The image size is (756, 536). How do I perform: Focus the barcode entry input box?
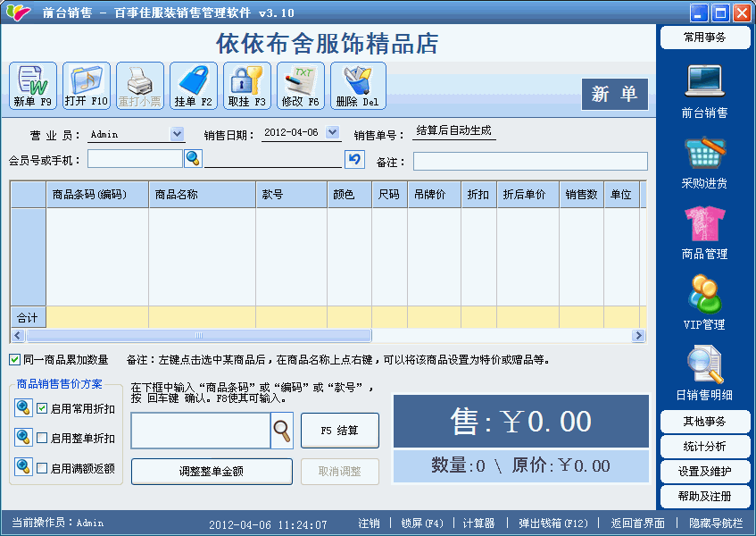[x=201, y=431]
